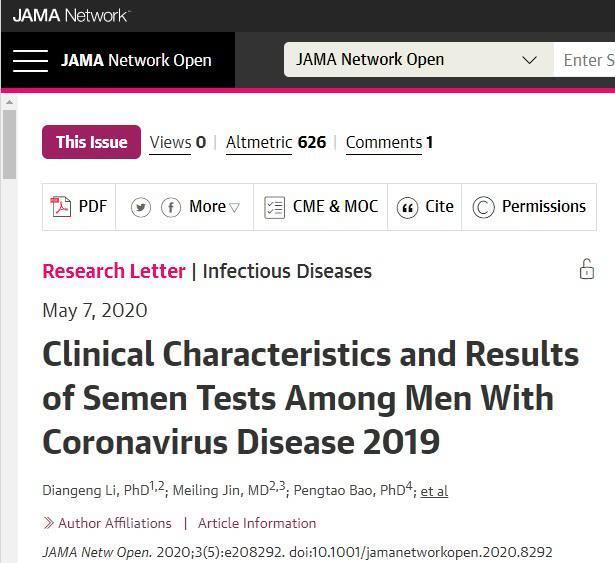Click the Permissions copyright icon
Screen dimensions: 615x563
coord(483,207)
